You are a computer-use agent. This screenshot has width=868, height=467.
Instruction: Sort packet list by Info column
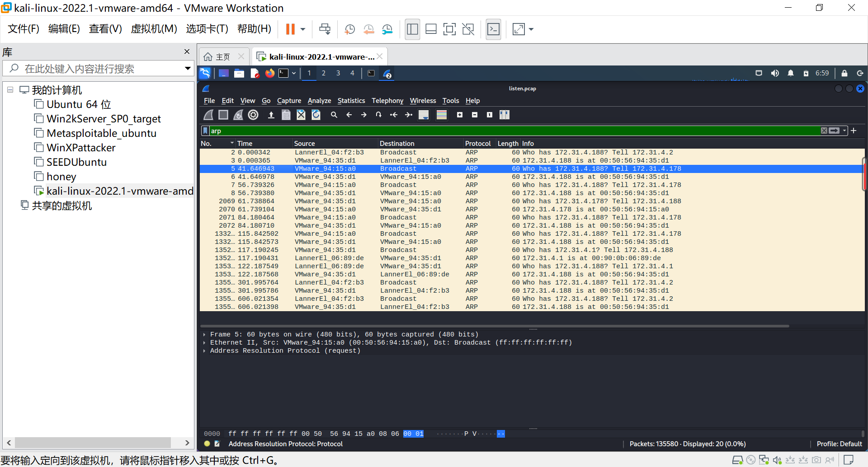[692, 144]
